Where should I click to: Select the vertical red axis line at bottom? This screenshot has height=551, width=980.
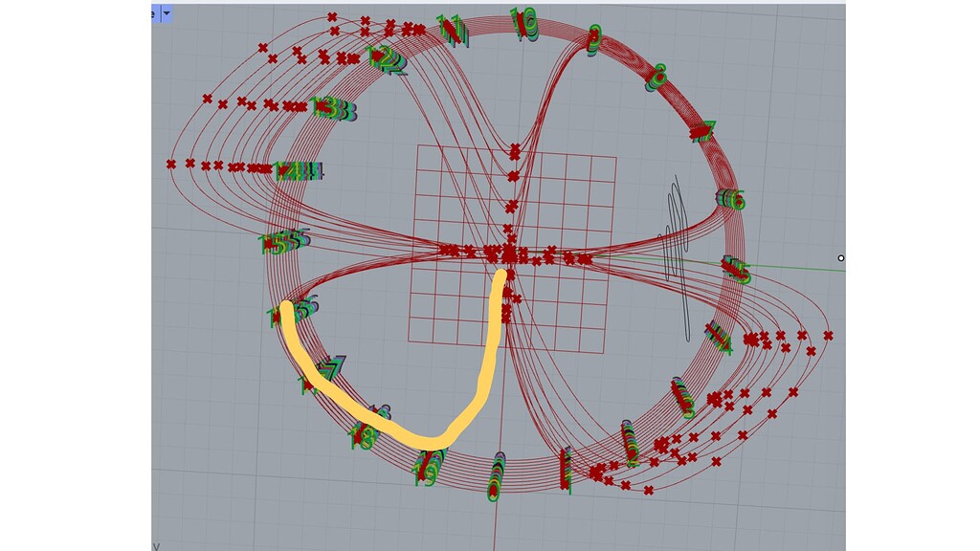click(x=494, y=526)
